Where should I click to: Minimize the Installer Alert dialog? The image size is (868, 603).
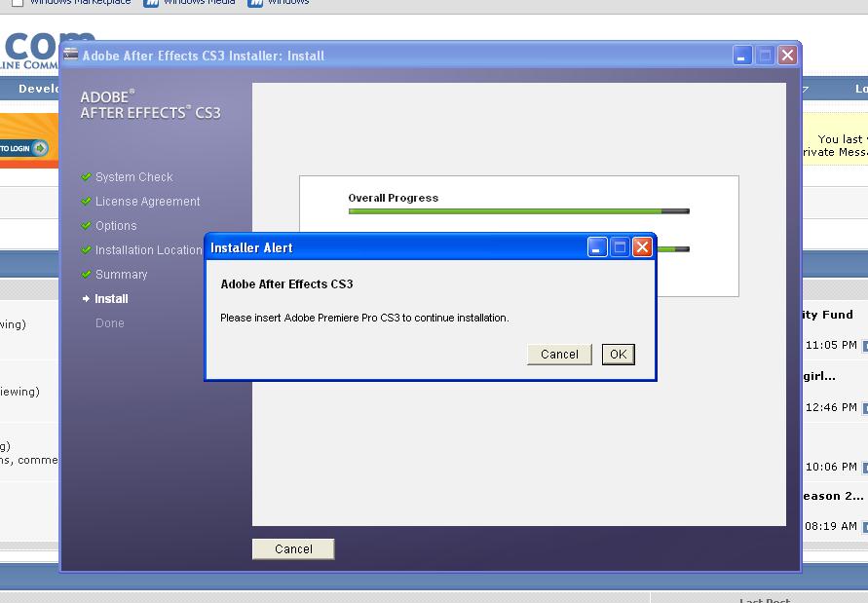(597, 247)
